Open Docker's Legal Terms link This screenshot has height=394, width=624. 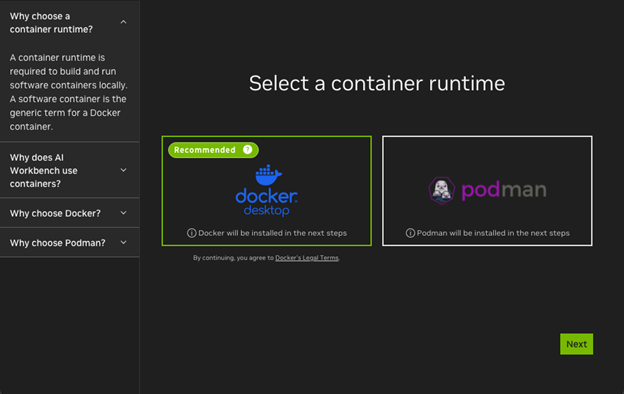[307, 257]
